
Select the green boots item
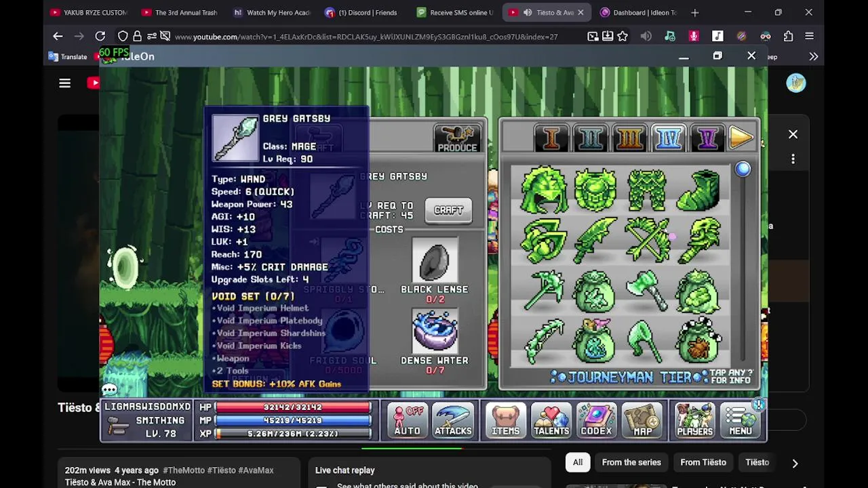click(x=698, y=190)
